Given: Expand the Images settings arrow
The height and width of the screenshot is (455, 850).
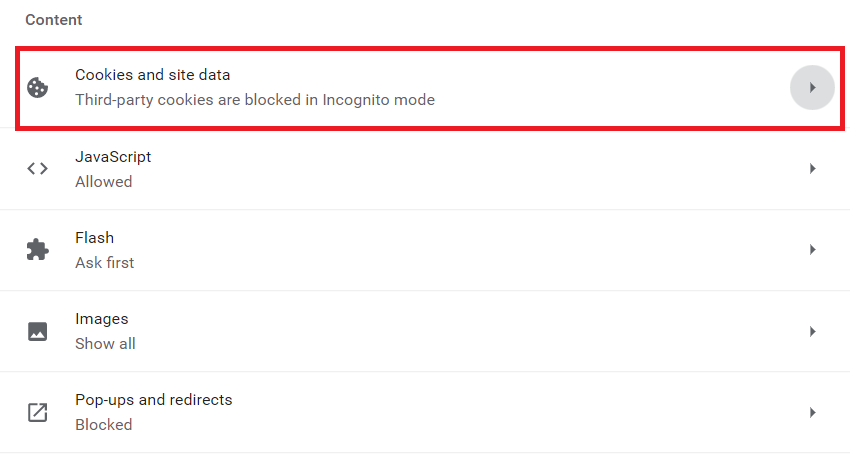Looking at the screenshot, I should click(812, 331).
